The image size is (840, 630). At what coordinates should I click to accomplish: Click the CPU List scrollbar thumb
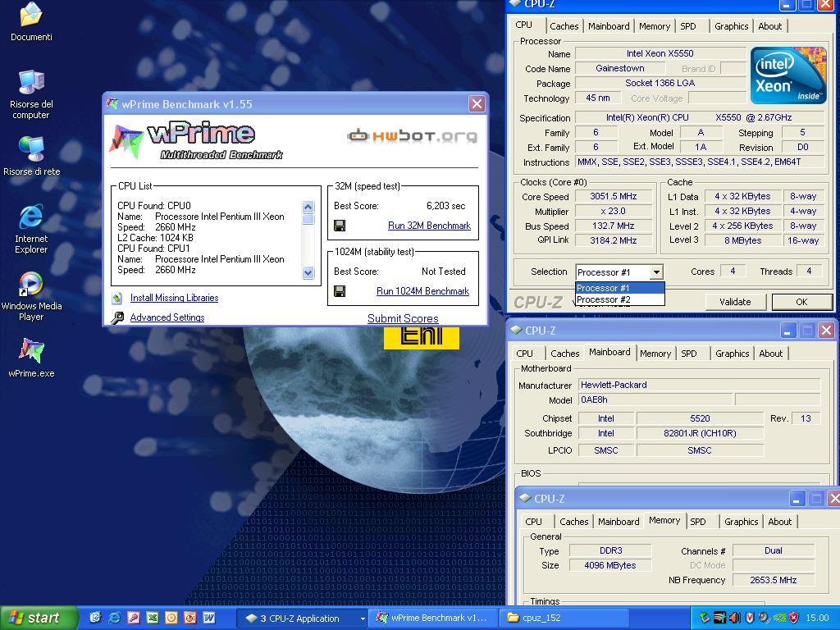308,218
